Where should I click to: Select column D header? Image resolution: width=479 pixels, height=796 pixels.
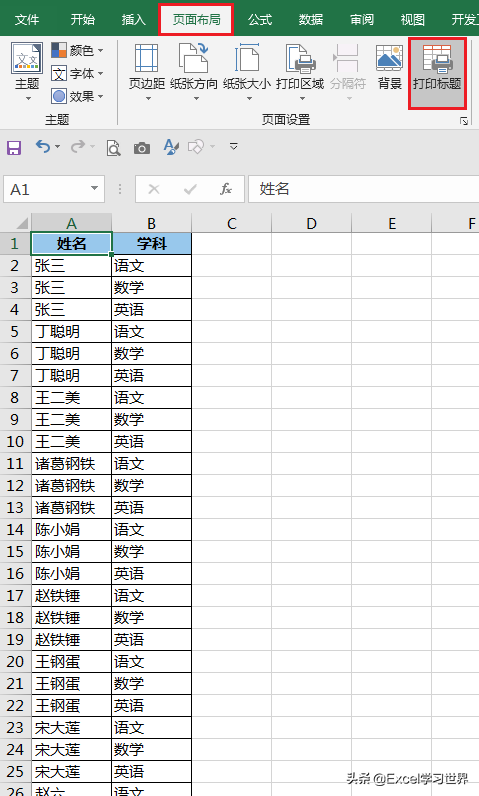(312, 223)
